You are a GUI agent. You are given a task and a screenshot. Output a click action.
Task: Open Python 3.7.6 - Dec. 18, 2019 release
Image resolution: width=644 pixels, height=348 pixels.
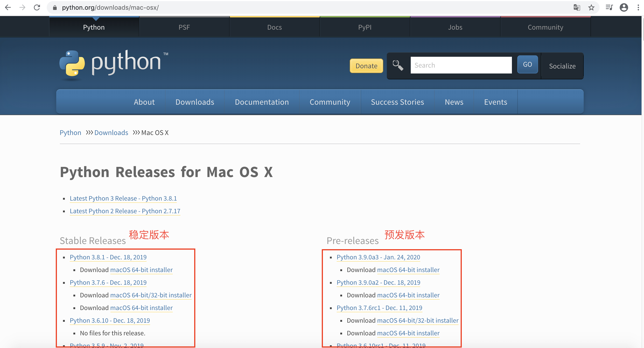pyautogui.click(x=108, y=282)
